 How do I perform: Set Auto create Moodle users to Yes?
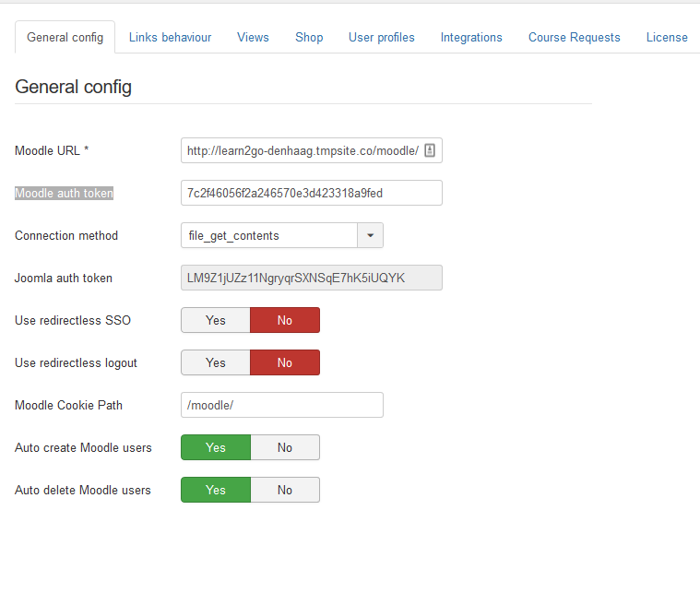(216, 447)
